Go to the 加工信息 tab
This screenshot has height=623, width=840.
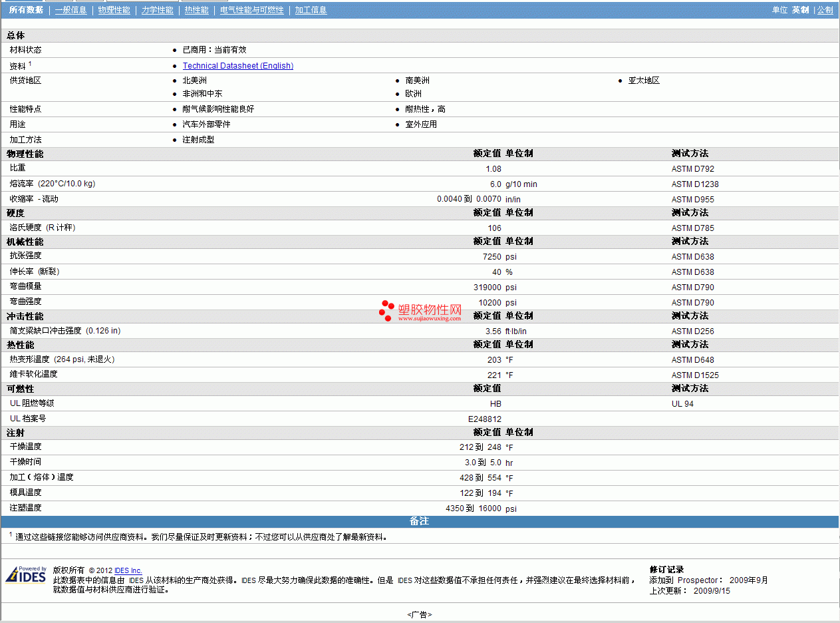[x=311, y=10]
